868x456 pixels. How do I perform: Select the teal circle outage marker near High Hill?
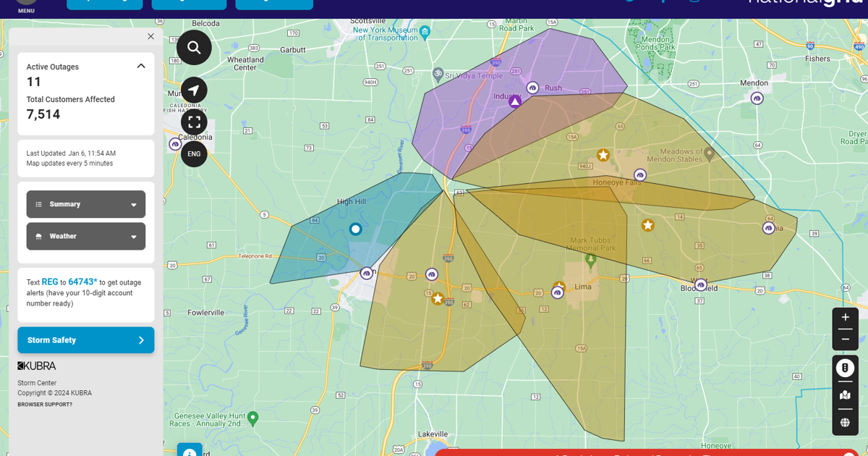(x=355, y=229)
